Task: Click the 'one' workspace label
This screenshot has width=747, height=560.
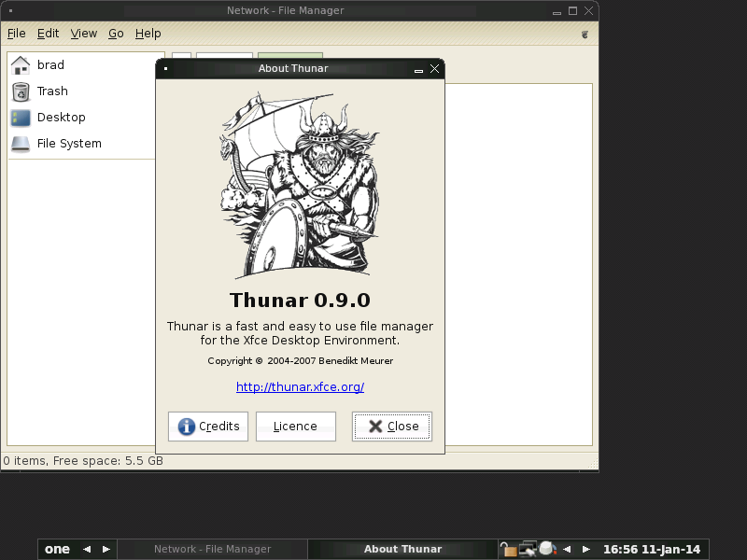Action: pyautogui.click(x=57, y=549)
